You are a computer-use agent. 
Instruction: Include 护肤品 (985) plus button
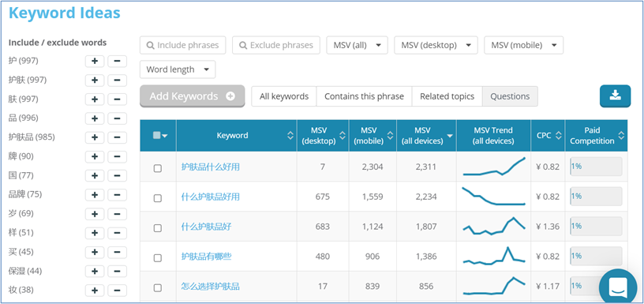(95, 137)
